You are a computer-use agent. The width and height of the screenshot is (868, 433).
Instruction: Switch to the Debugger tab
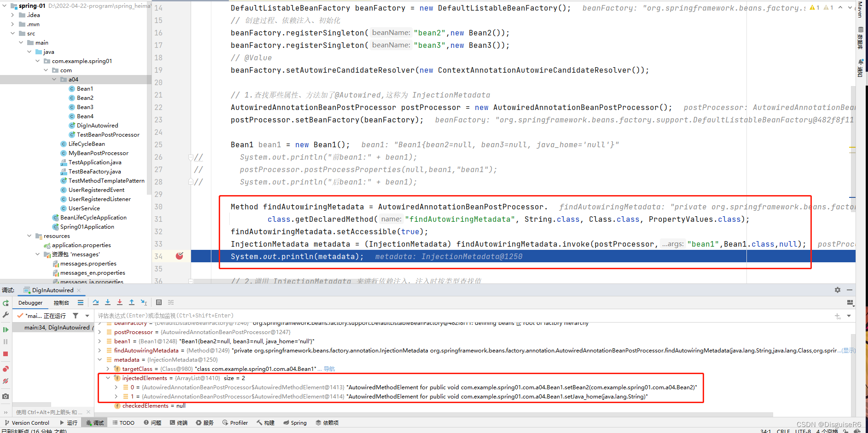tap(30, 303)
